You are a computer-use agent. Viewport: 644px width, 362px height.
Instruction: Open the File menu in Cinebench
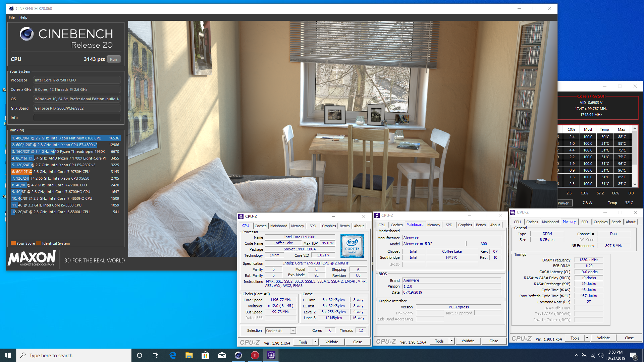point(12,17)
